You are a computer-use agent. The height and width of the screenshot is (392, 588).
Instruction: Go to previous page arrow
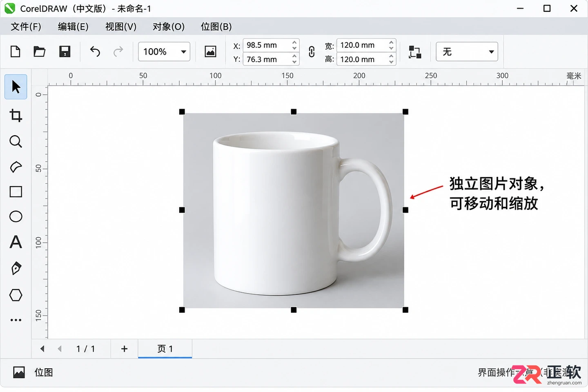click(60, 349)
